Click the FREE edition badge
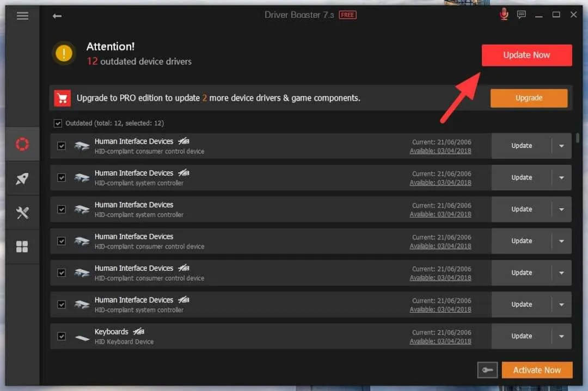The width and height of the screenshot is (588, 391). (347, 15)
